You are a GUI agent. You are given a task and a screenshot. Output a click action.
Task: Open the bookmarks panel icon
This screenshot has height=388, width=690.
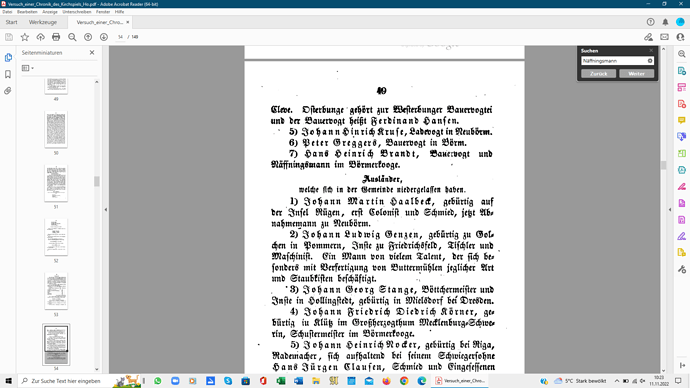click(8, 74)
